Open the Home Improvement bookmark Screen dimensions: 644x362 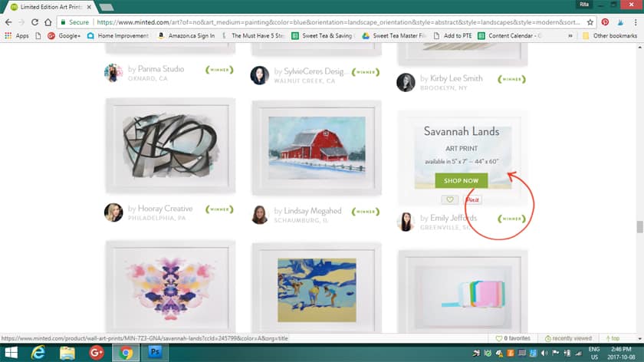click(118, 36)
